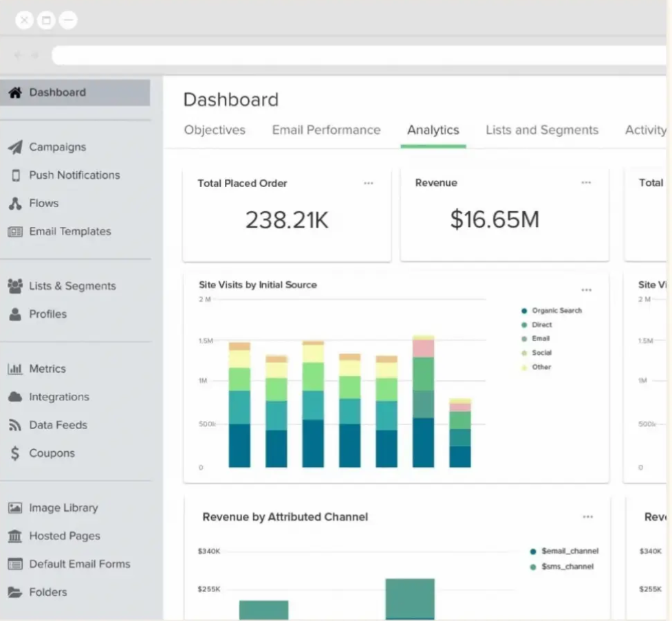Click the Default Email Forms icon
The image size is (672, 621).
(x=15, y=564)
